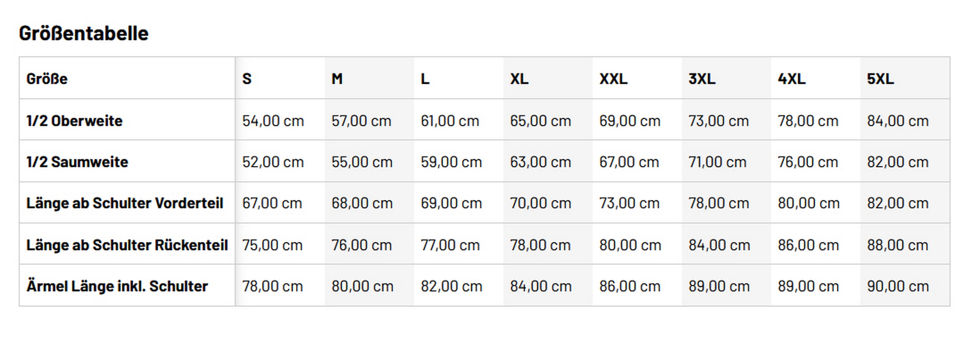Viewport: 980px width, 345px height.
Task: Click the XL size column header
Action: tap(519, 79)
